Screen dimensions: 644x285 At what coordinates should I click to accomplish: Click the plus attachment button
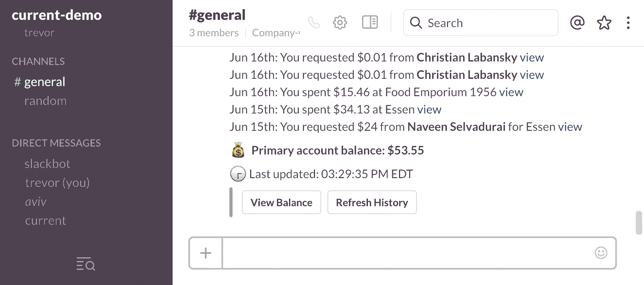pyautogui.click(x=206, y=253)
